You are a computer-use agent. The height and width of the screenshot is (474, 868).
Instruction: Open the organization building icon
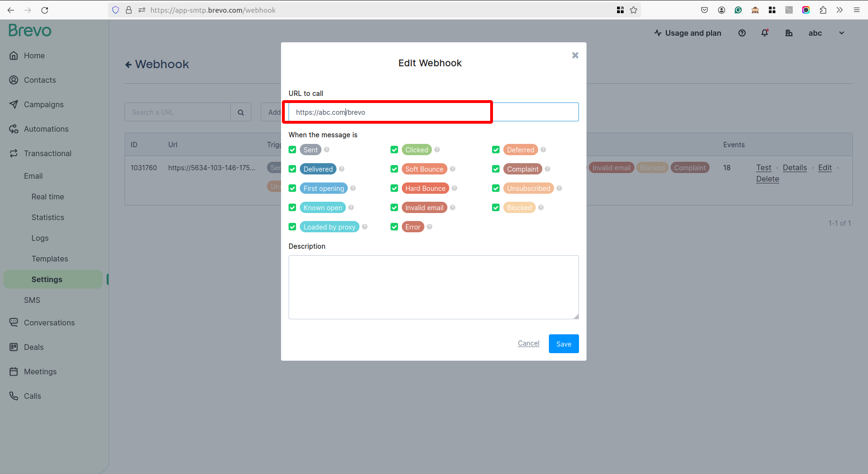point(789,33)
